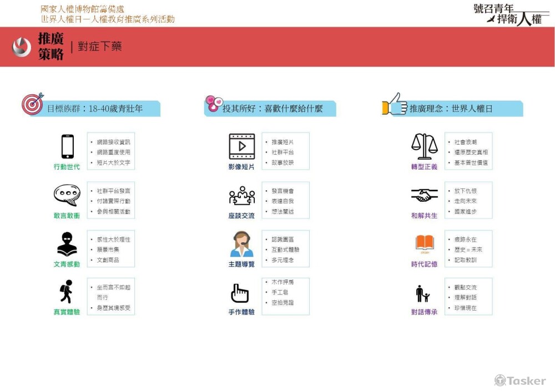Click the pointing hand icon for 手作體驗
The width and height of the screenshot is (555, 392).
click(240, 293)
